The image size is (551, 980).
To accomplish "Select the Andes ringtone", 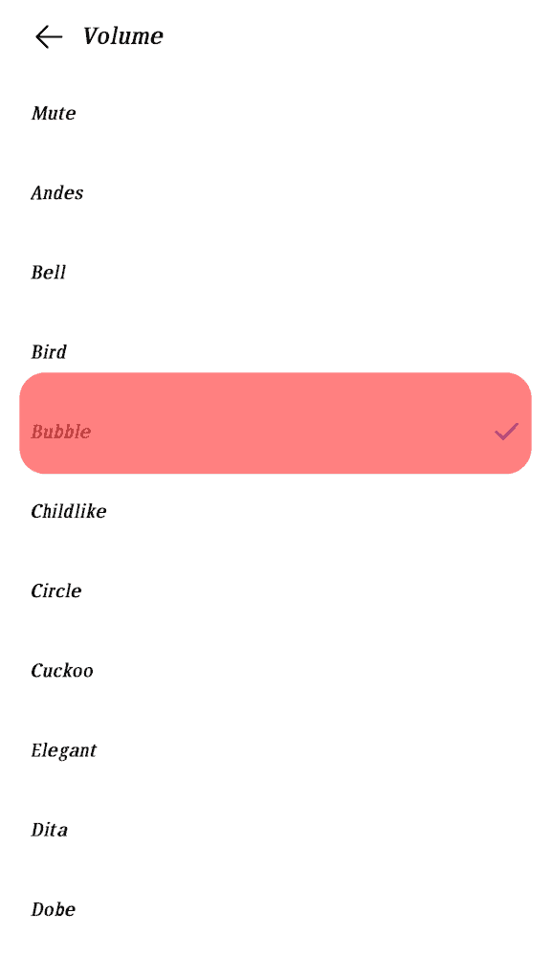I will point(57,192).
